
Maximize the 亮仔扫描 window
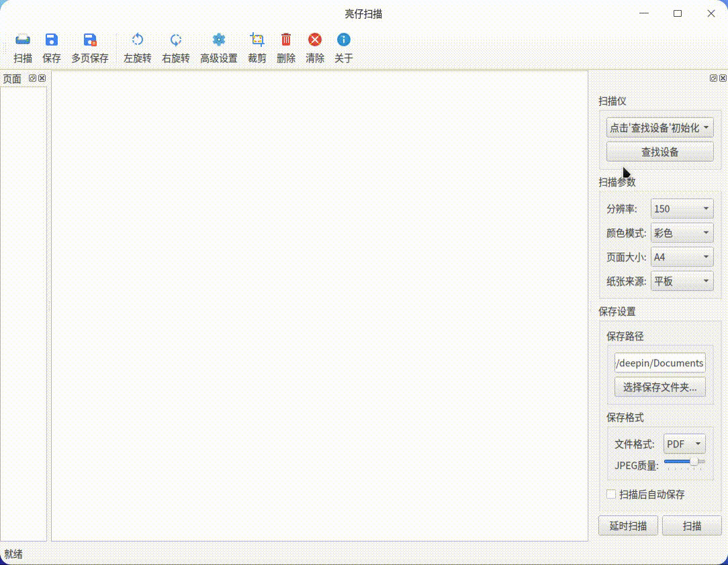[678, 13]
